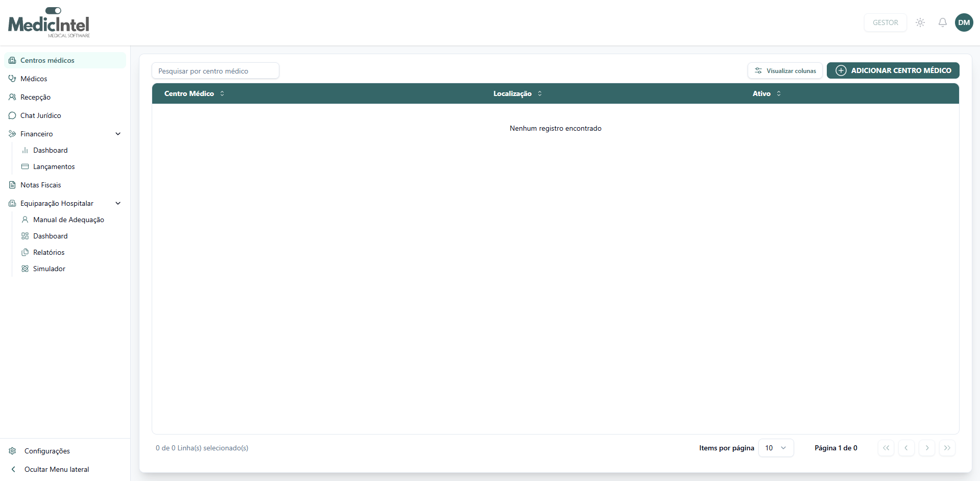Open Relatórios under Equiparação Hospitalar
980x481 pixels.
coord(49,252)
